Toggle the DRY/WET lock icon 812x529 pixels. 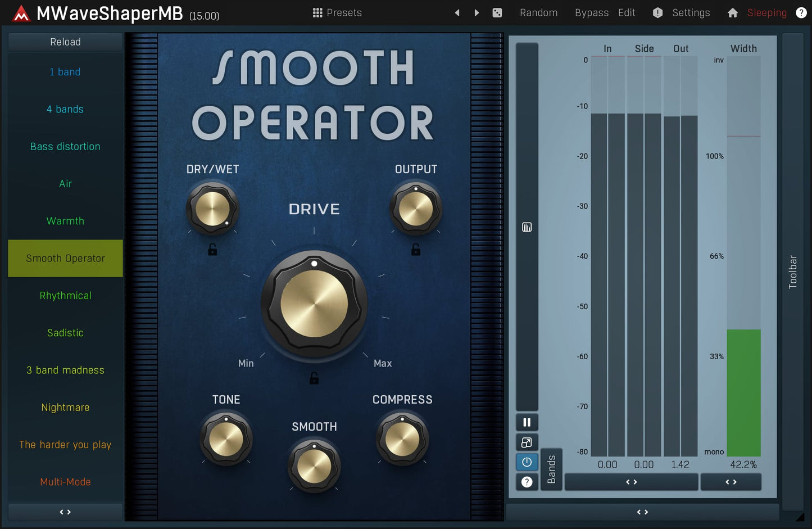(x=212, y=250)
